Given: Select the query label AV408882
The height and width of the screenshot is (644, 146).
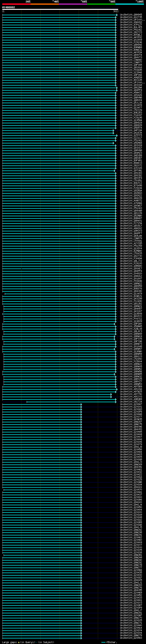Looking at the screenshot, I should [8, 7].
